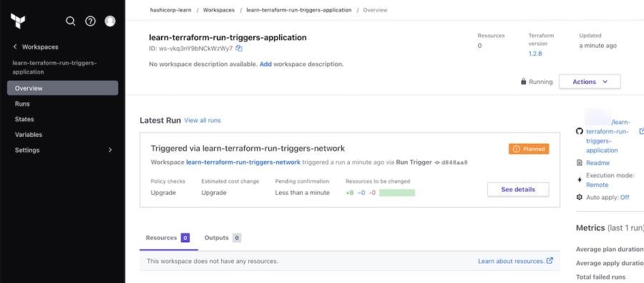Click the Outputs tab count badge 0
Image resolution: width=644 pixels, height=283 pixels.
pyautogui.click(x=237, y=238)
